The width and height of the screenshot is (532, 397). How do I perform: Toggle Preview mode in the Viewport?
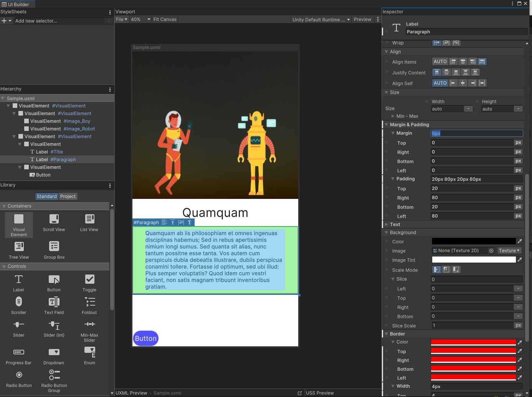pyautogui.click(x=362, y=20)
